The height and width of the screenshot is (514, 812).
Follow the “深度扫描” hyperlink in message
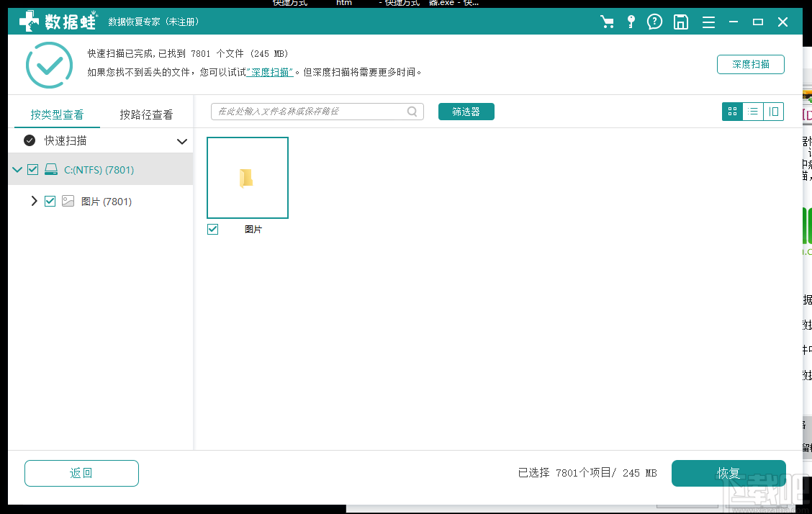pyautogui.click(x=270, y=72)
